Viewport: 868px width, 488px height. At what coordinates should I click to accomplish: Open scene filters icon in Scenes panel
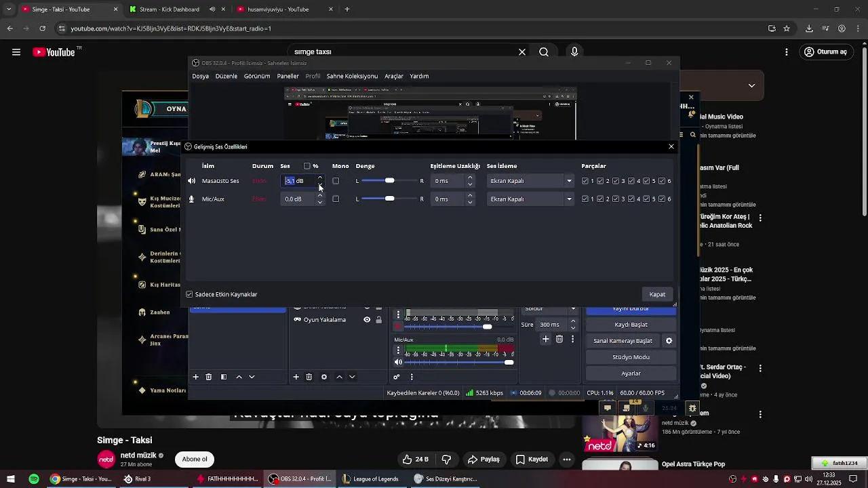(x=224, y=377)
